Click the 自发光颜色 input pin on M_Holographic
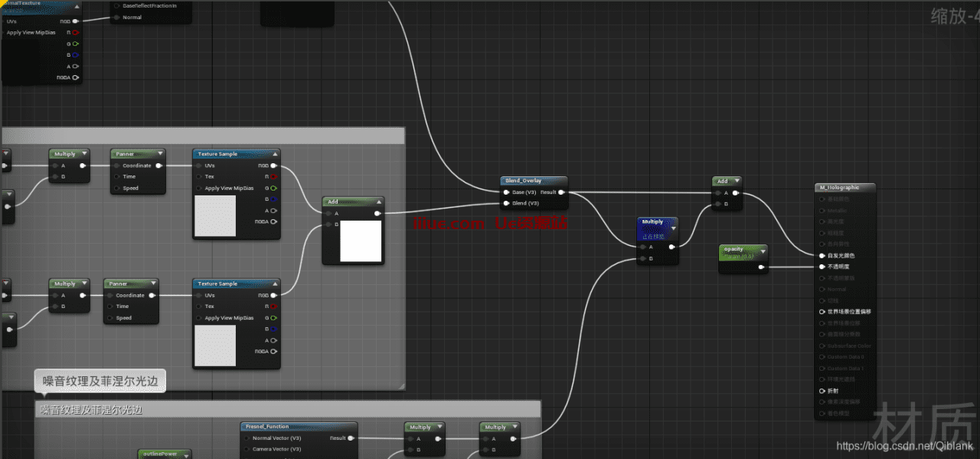Screen dimensions: 980x459 822,255
